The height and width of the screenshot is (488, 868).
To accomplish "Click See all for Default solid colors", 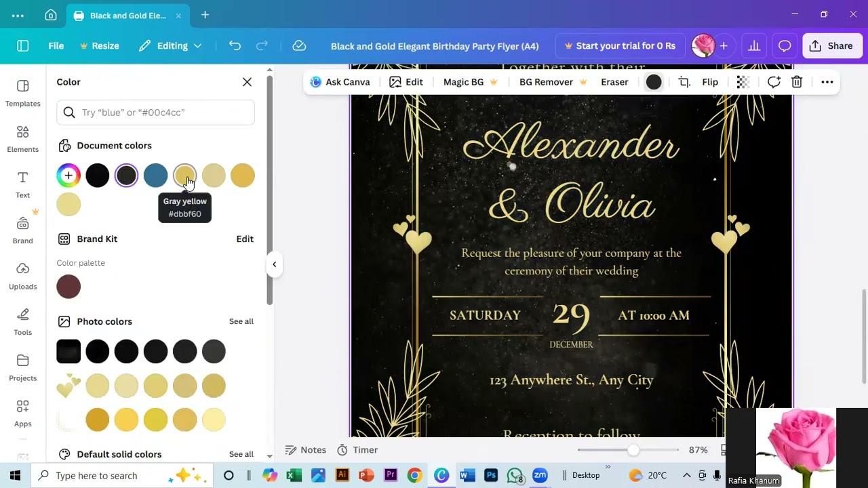I will (241, 454).
